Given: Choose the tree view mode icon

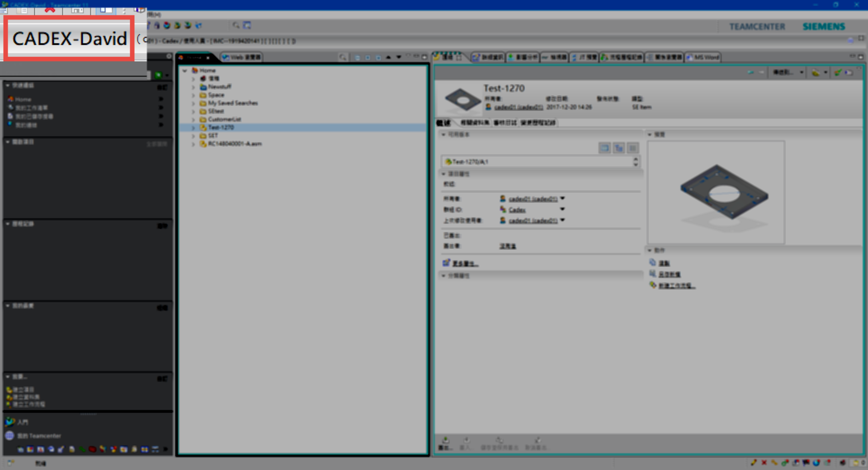Looking at the screenshot, I should (x=619, y=148).
